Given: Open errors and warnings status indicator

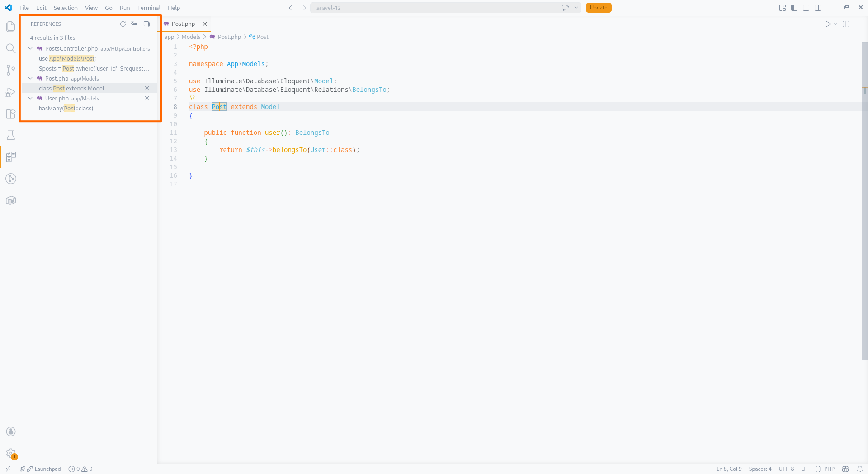Looking at the screenshot, I should 80,469.
